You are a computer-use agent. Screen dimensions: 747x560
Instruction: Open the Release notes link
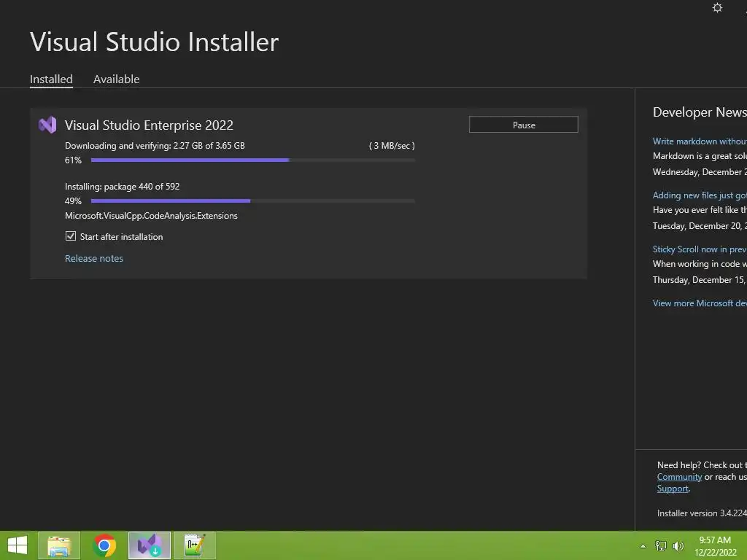click(x=94, y=258)
